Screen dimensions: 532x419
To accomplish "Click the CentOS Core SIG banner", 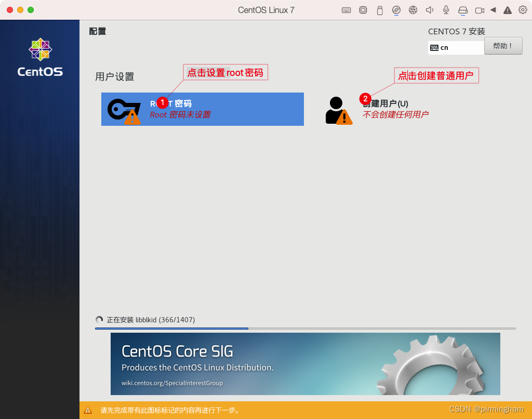I will click(305, 364).
